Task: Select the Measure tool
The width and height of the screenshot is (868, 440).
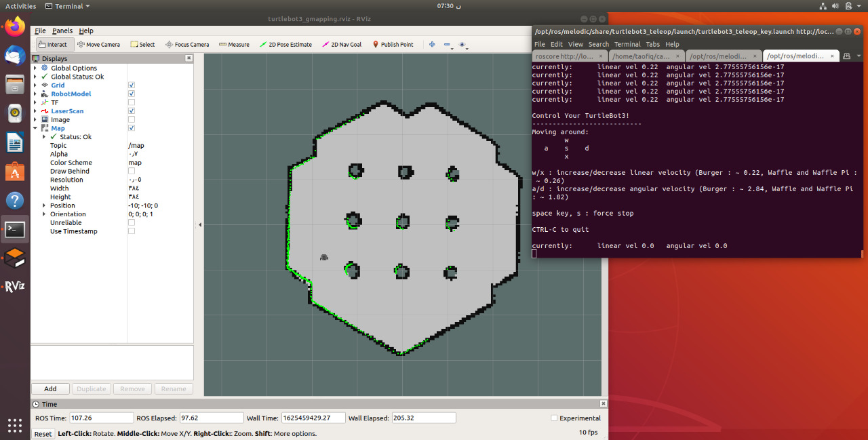Action: click(233, 44)
